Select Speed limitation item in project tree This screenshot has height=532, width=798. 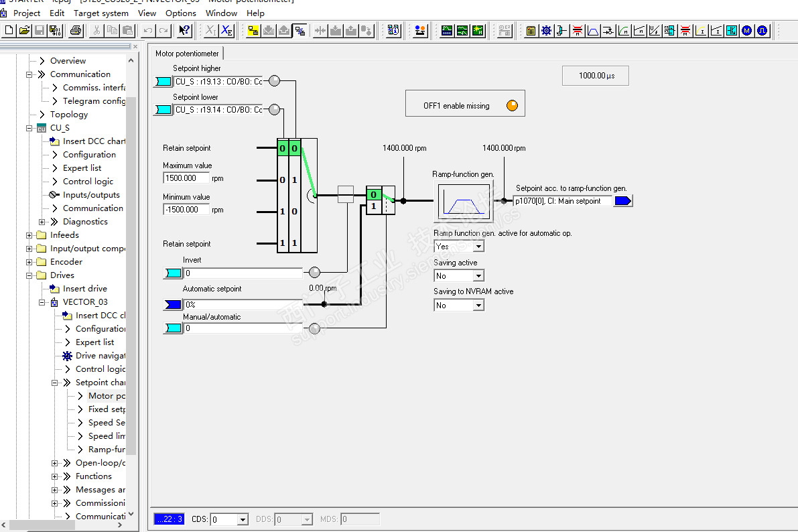tap(106, 436)
